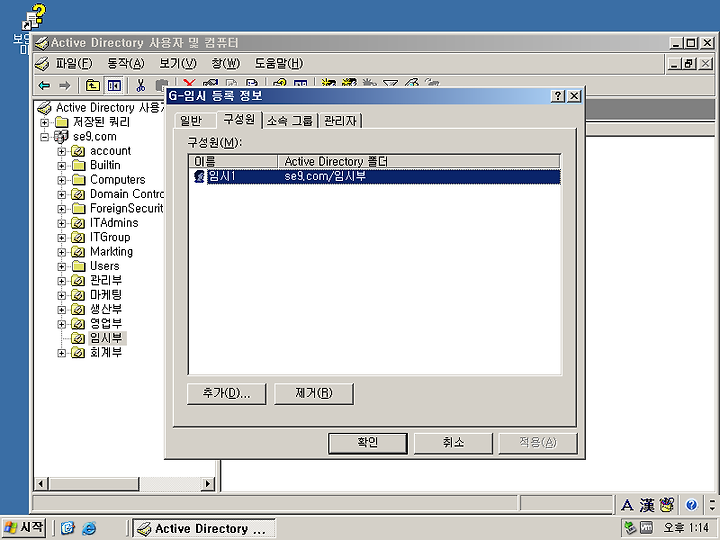
Task: Expand the Markting organizational unit
Action: pyautogui.click(x=61, y=252)
